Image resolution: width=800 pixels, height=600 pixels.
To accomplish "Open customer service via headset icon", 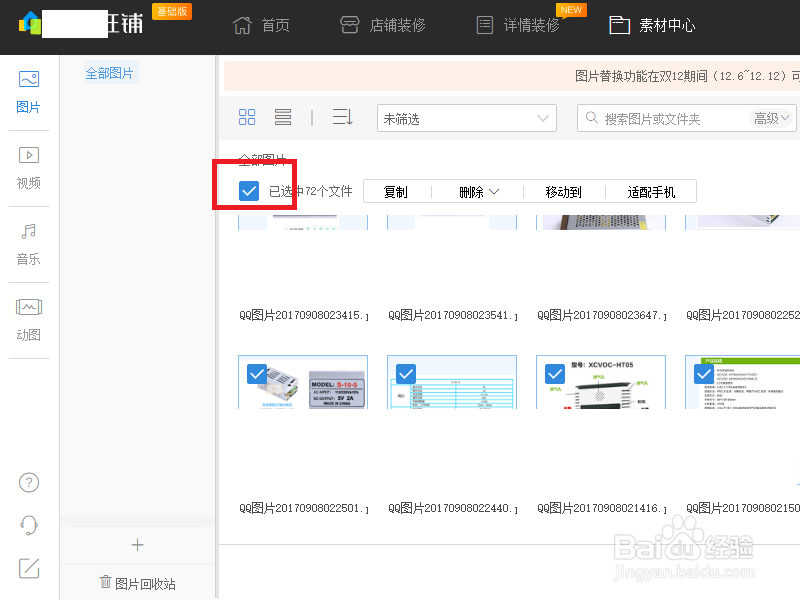I will coord(28,524).
